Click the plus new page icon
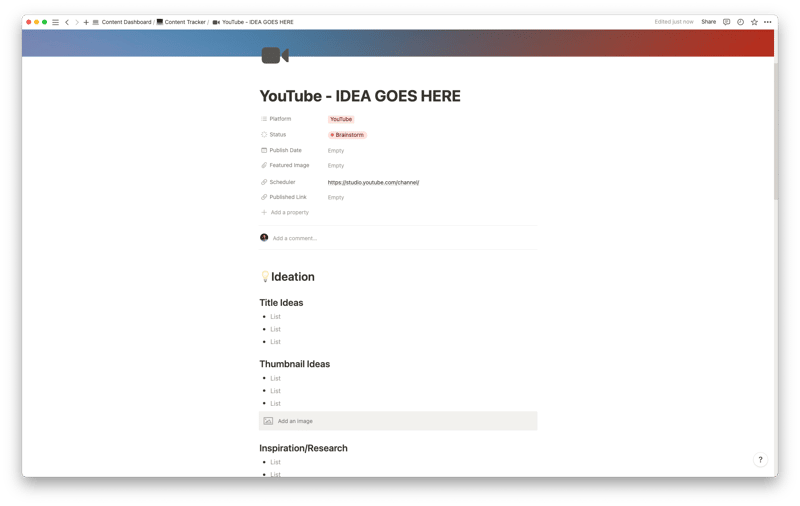The width and height of the screenshot is (800, 506). click(86, 22)
